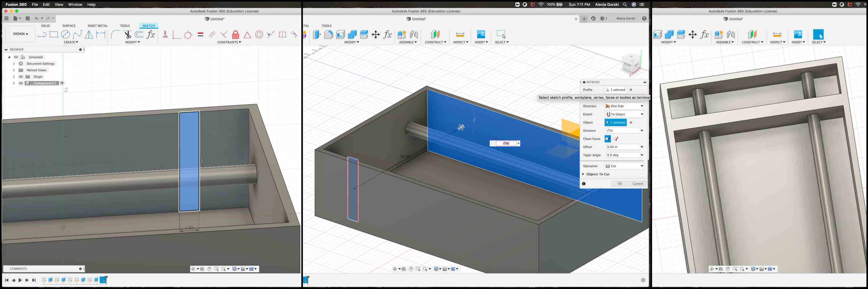Click the Measure icon in middle window

coord(460,34)
